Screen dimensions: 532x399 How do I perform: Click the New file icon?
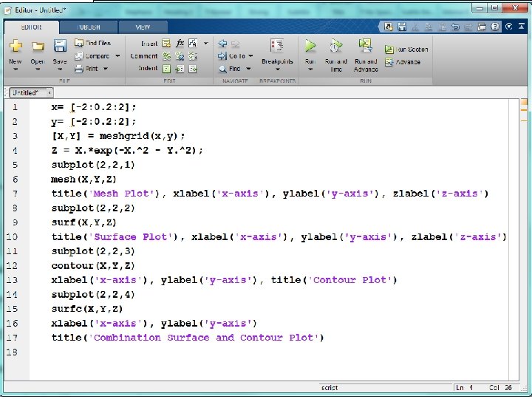(x=16, y=46)
